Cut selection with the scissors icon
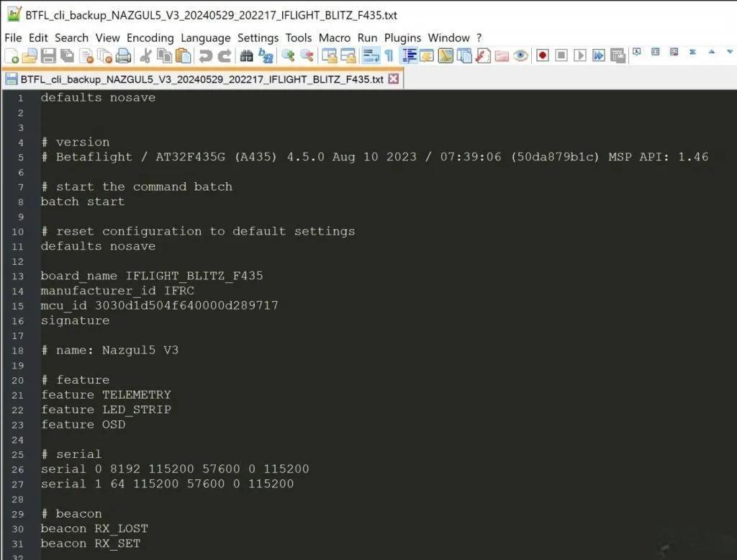737x560 pixels. [145, 56]
